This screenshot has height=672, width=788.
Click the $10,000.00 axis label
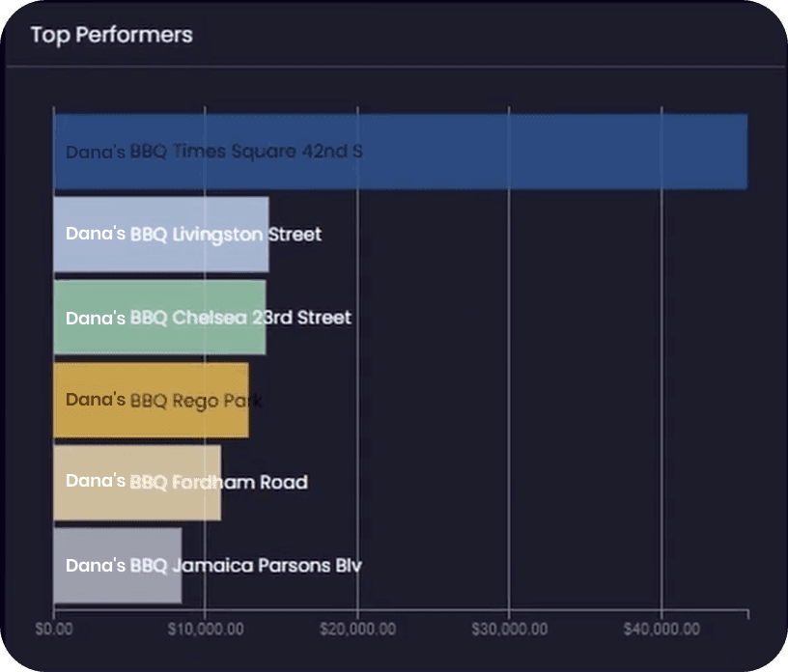coord(206,630)
